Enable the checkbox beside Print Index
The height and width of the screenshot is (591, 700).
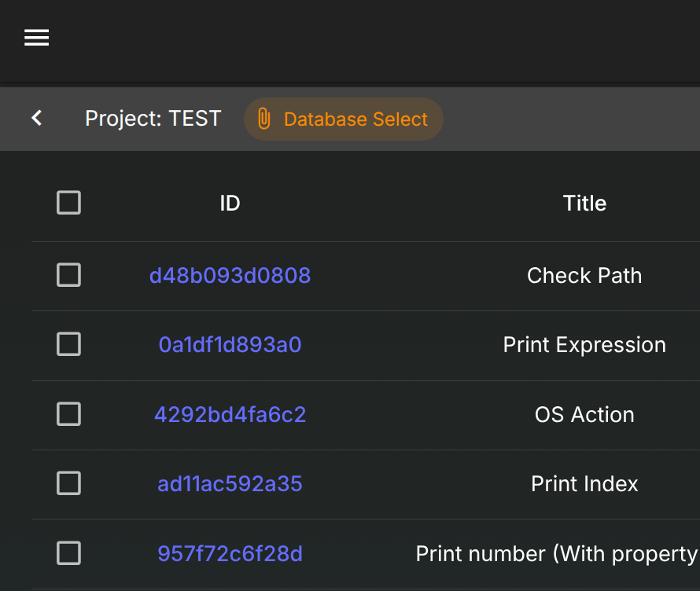coord(69,483)
